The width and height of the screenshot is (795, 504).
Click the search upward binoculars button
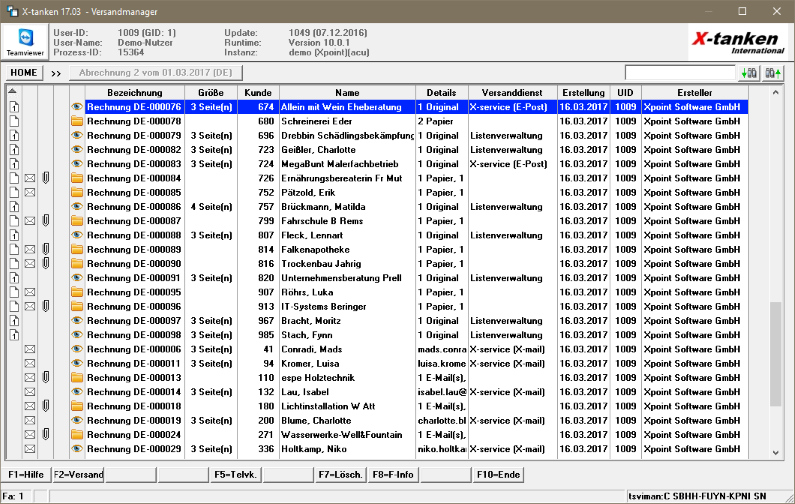773,73
